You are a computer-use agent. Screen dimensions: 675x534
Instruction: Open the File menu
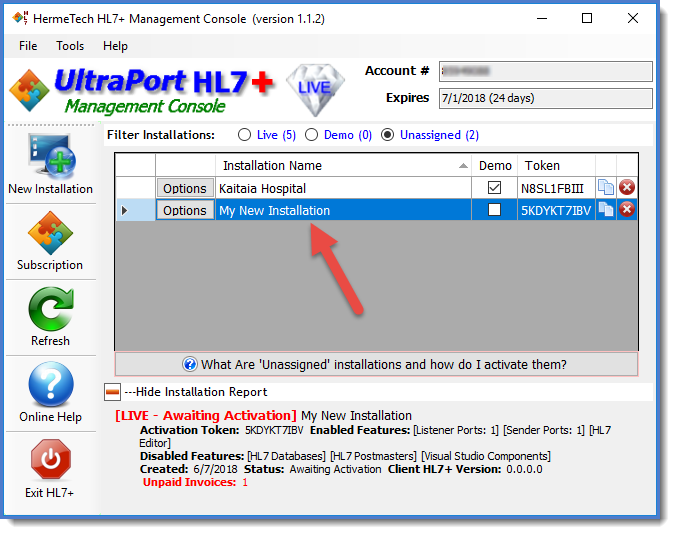(28, 46)
